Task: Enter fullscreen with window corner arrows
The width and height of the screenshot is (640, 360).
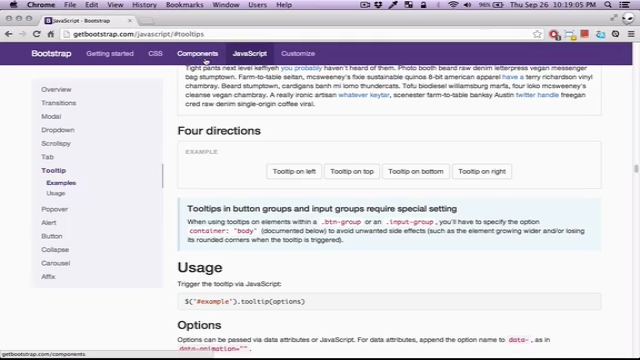Action: point(613,18)
